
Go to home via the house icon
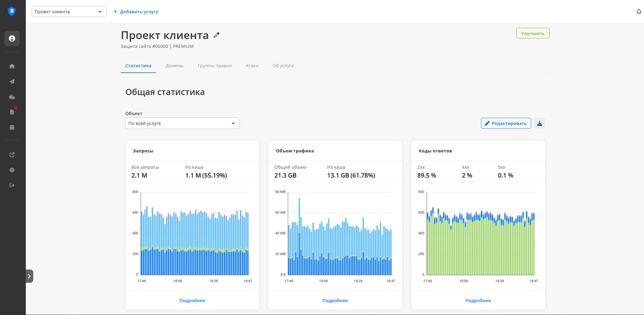(x=12, y=66)
